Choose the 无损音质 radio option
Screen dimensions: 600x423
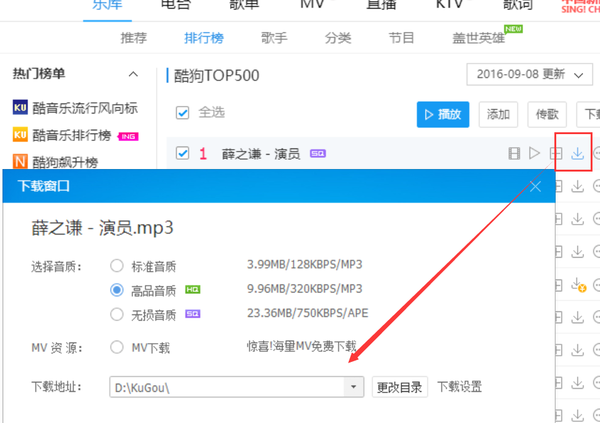(x=117, y=314)
